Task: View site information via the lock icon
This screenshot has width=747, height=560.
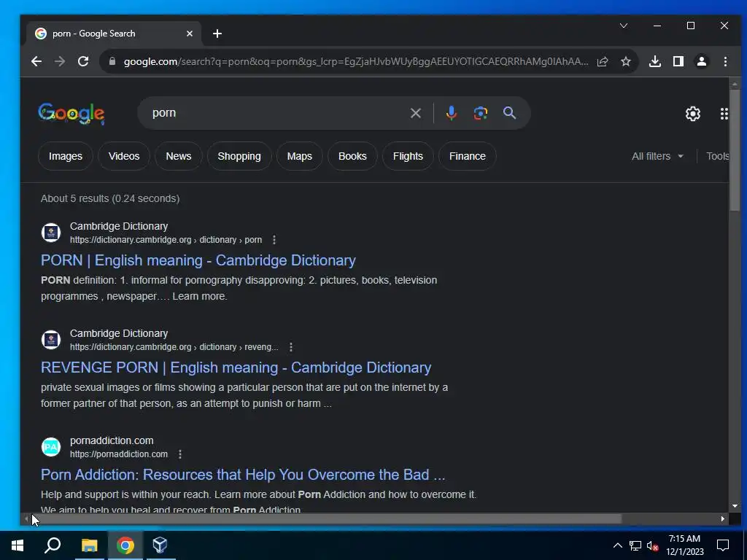Action: (112, 61)
